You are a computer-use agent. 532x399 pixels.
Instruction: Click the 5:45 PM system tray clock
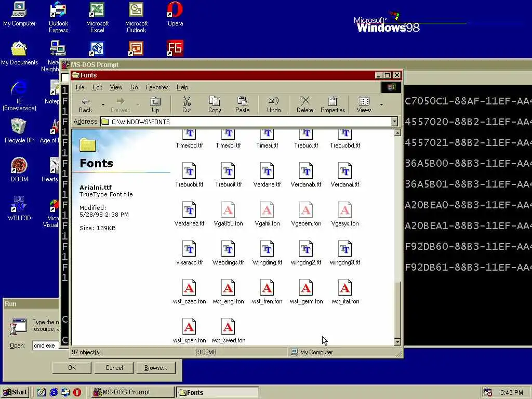[512, 393]
